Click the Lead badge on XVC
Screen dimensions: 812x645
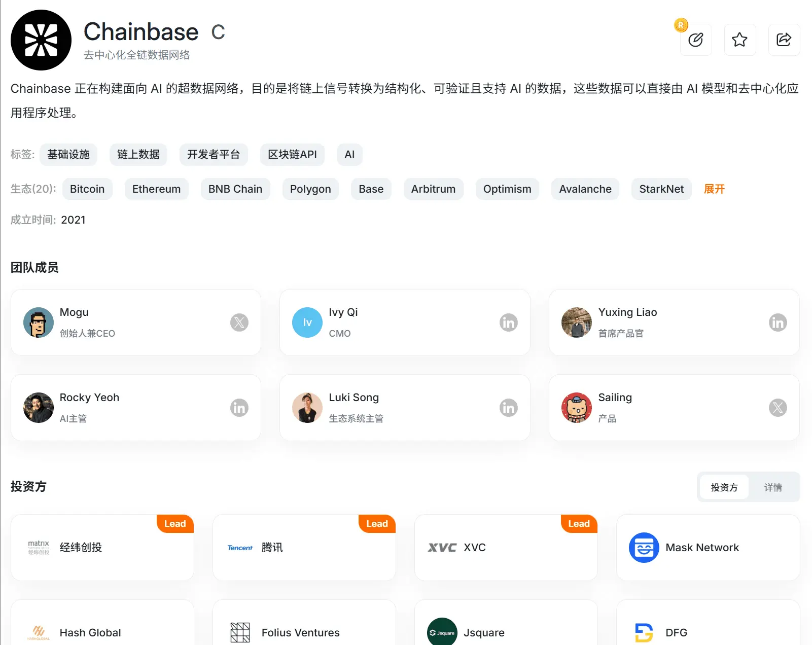(x=579, y=524)
